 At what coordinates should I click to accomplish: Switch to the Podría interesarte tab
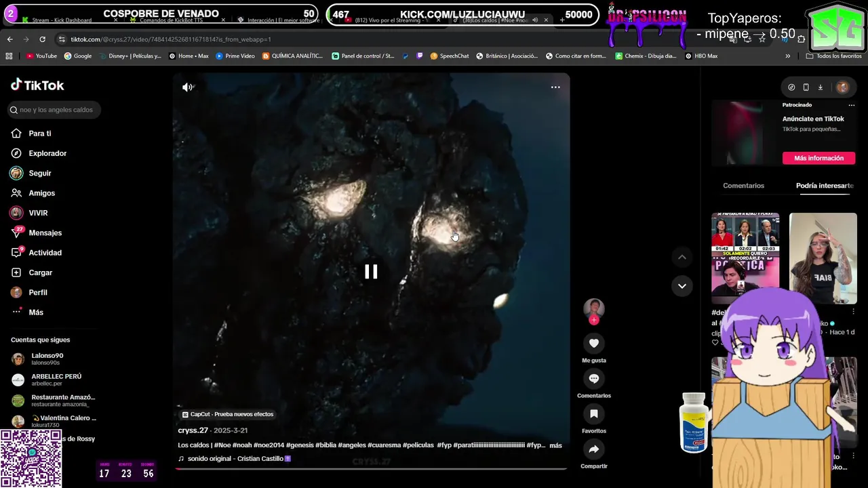[825, 186]
